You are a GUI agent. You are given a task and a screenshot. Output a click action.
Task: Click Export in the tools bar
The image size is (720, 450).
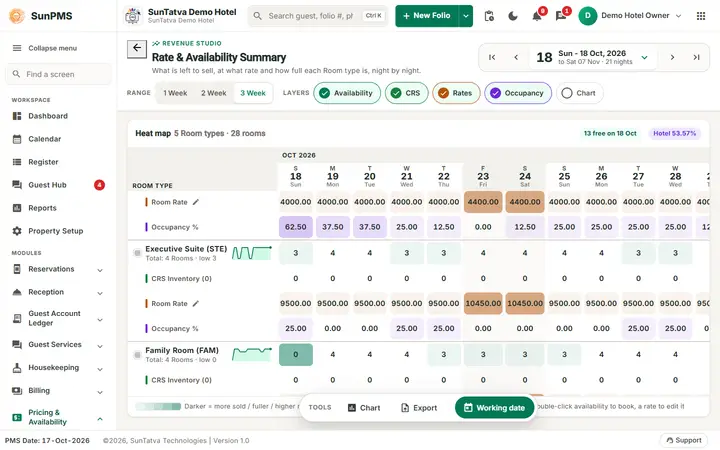(419, 408)
